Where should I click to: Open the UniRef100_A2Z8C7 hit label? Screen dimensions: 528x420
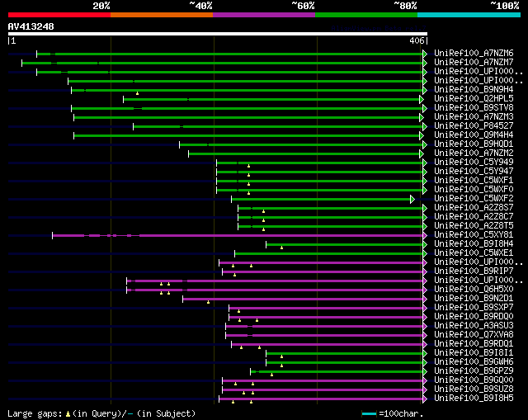point(474,216)
